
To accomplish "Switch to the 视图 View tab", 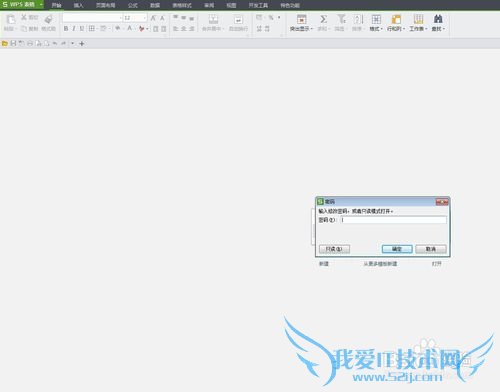I will click(231, 5).
